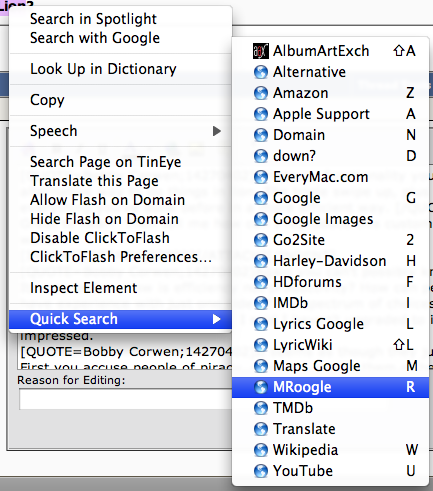The image size is (433, 491).
Task: Click the Reason for Editing text field
Action: [x=125, y=399]
